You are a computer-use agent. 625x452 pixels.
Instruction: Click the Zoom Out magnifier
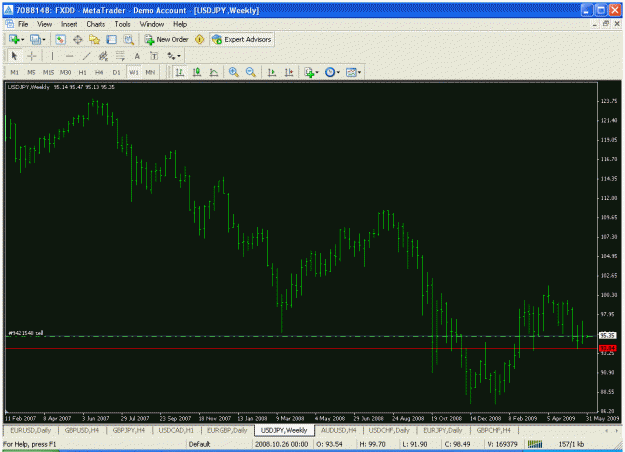250,72
